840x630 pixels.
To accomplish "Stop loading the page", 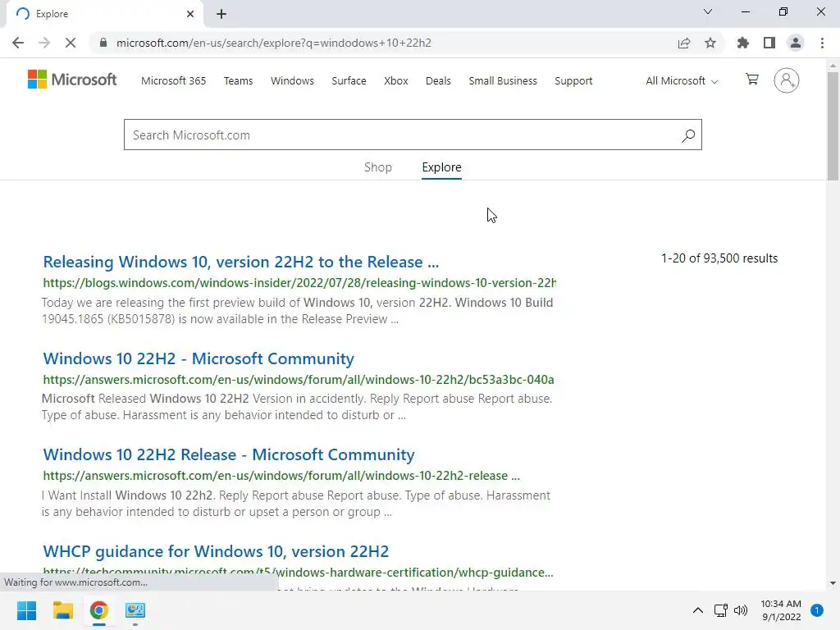I will 71,43.
